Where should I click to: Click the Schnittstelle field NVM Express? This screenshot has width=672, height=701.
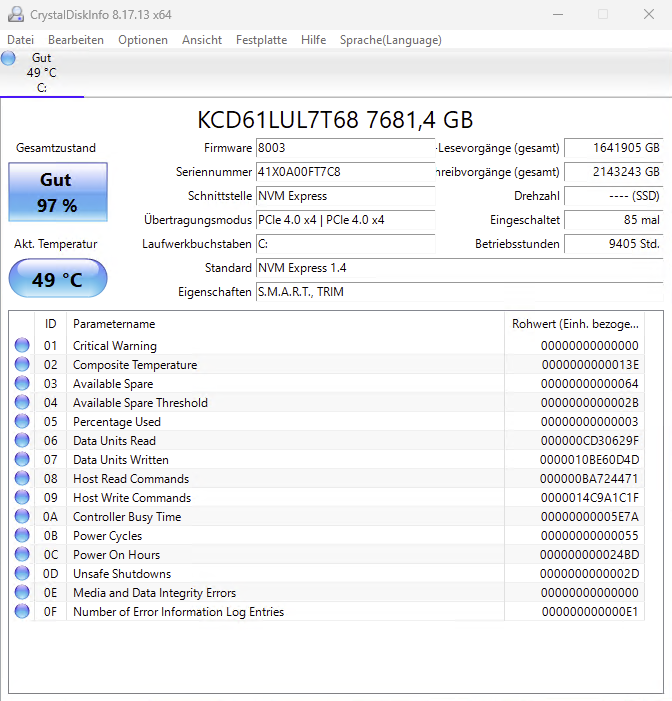click(x=346, y=196)
